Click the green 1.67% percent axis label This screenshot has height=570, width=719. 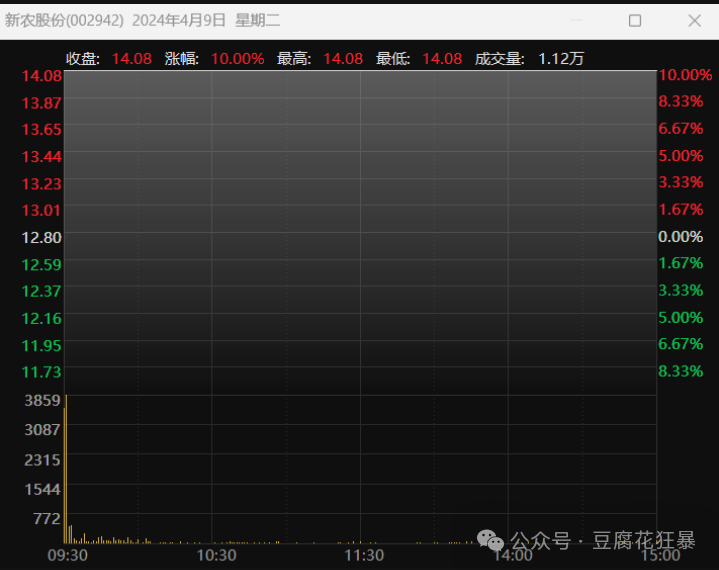(x=681, y=263)
